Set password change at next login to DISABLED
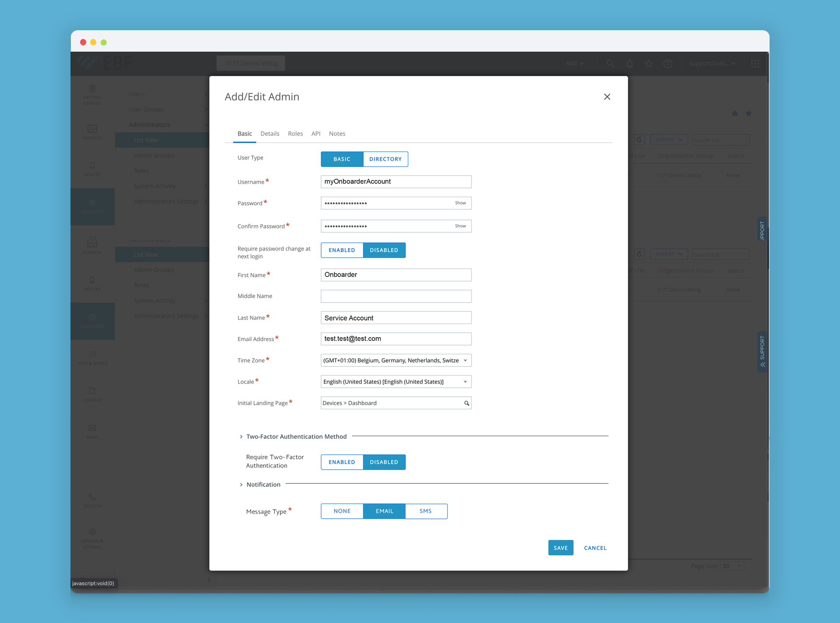 pos(384,250)
